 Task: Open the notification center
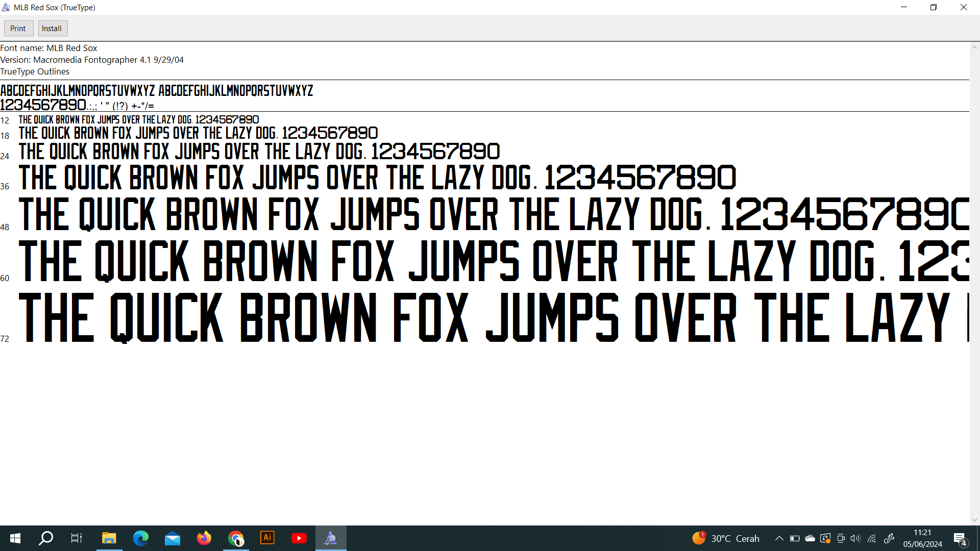[x=960, y=538]
